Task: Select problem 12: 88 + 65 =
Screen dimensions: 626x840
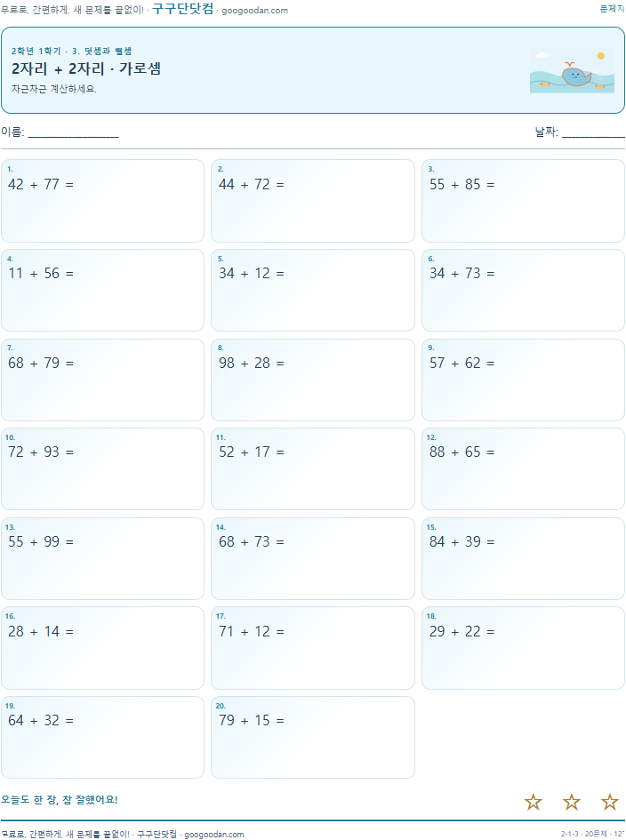Action: click(523, 468)
